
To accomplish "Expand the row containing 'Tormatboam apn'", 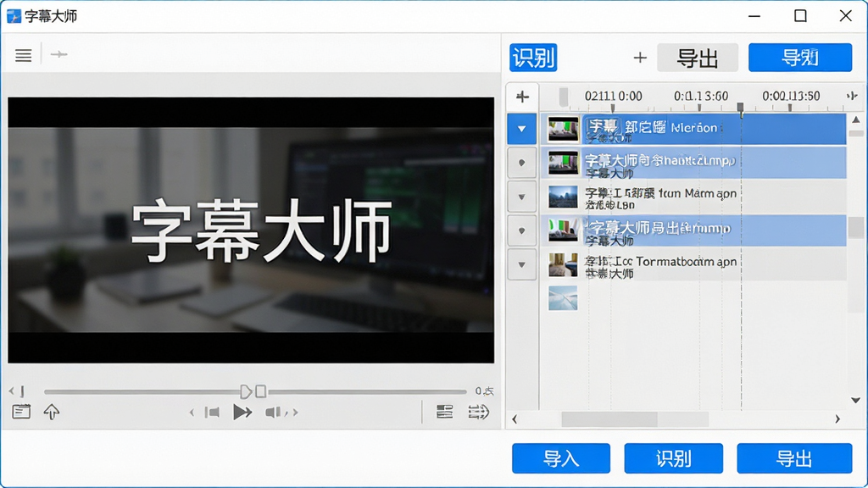I will coord(521,265).
